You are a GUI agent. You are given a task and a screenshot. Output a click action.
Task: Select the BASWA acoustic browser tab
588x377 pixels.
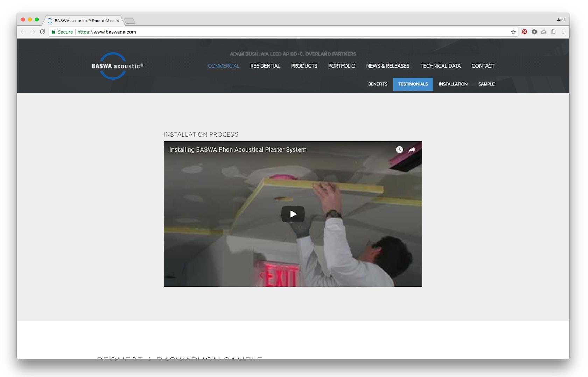click(83, 21)
